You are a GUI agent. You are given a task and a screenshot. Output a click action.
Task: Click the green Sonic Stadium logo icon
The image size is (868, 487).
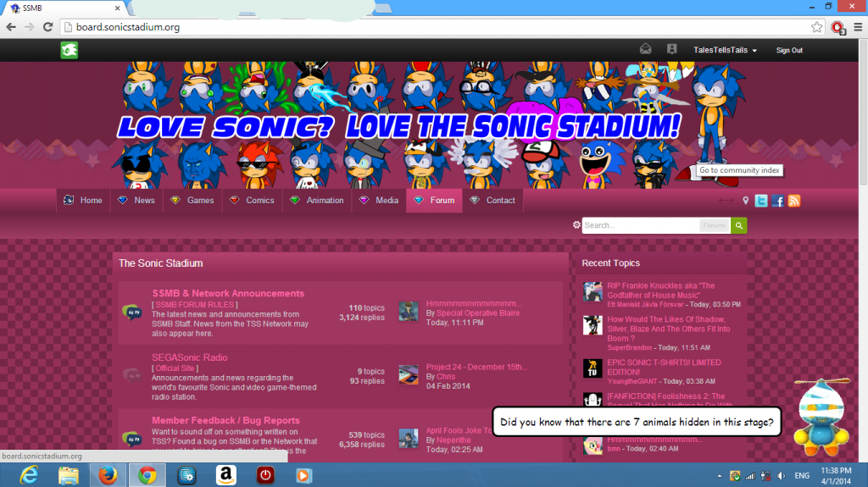[x=70, y=50]
